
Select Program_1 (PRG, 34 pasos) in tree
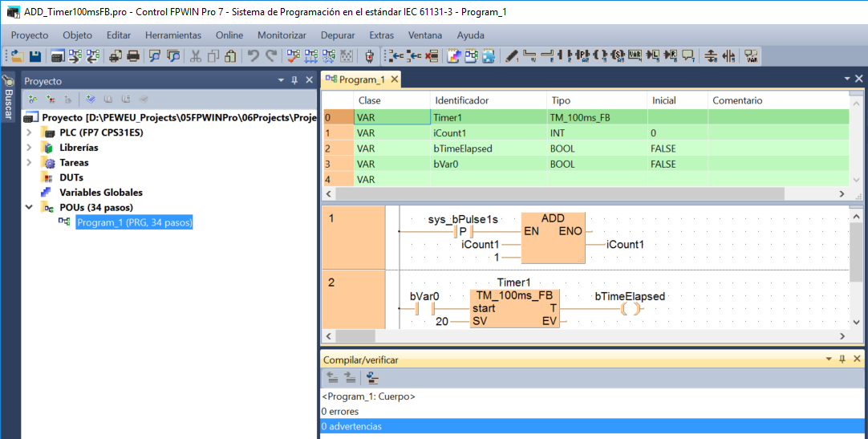click(135, 222)
